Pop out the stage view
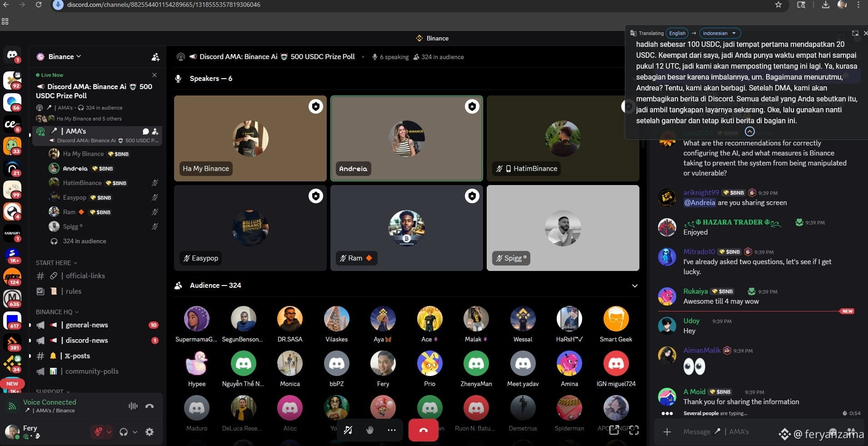 tap(614, 430)
